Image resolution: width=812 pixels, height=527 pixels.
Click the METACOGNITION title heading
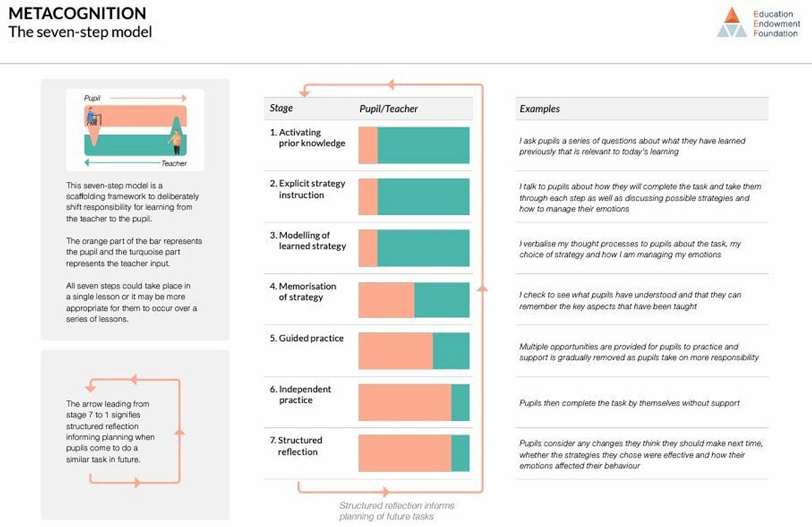click(77, 13)
